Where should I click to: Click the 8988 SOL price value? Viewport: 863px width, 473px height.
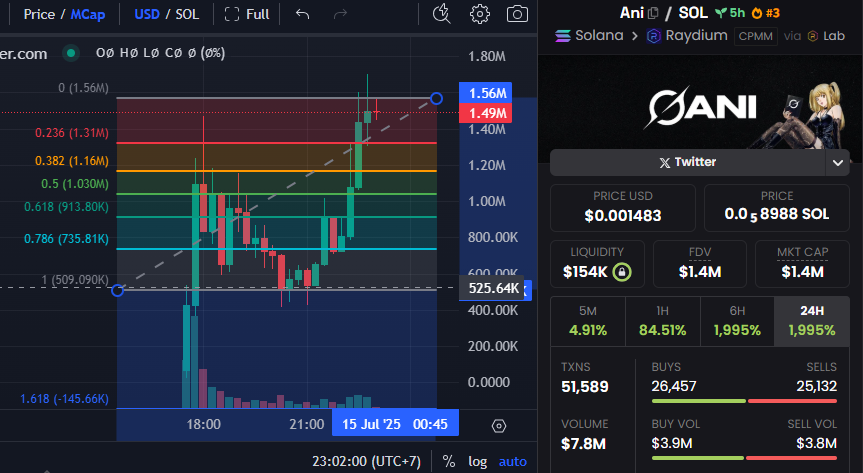pos(777,214)
